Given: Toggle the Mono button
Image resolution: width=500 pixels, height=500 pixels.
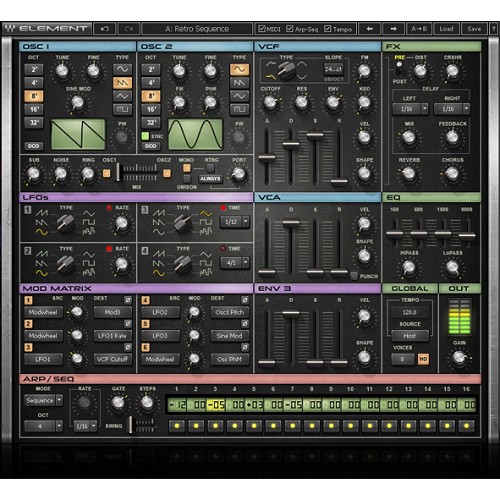Looking at the screenshot, I should click(x=187, y=168).
